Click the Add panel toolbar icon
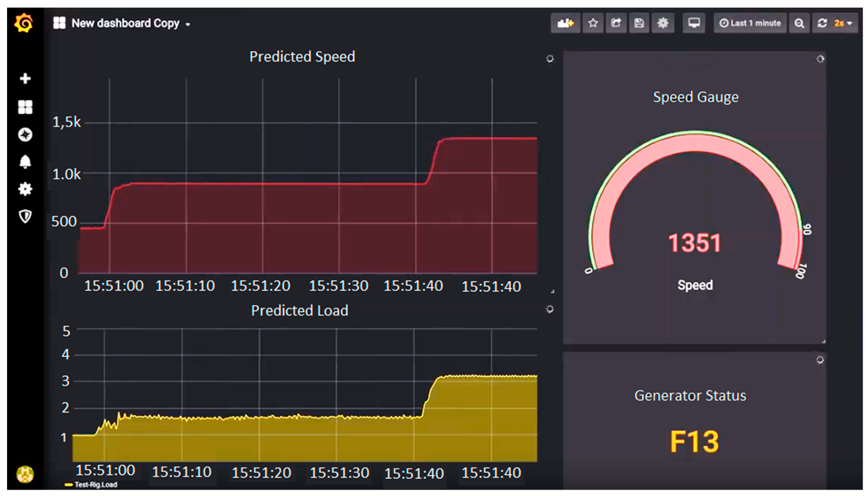Image resolution: width=868 pixels, height=496 pixels. pos(565,23)
